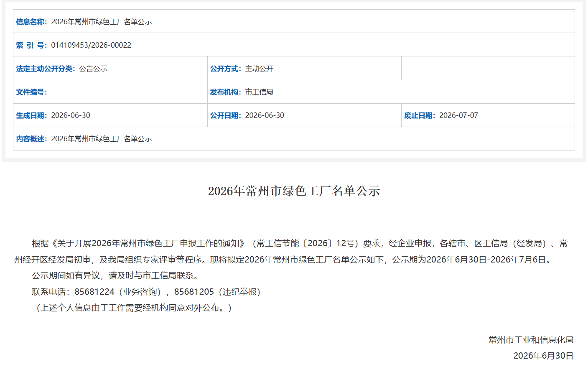Click the '公开方式' label
588x367 pixels.
click(225, 69)
